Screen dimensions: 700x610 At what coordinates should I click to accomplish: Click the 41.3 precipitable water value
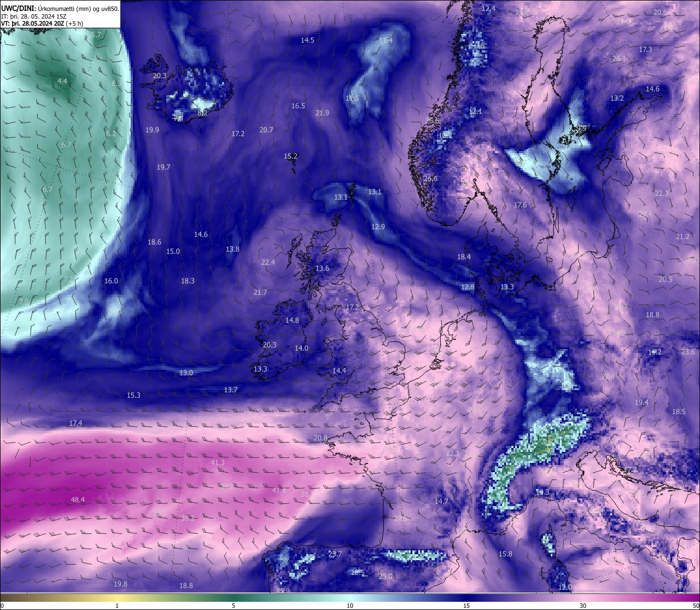tap(218, 462)
